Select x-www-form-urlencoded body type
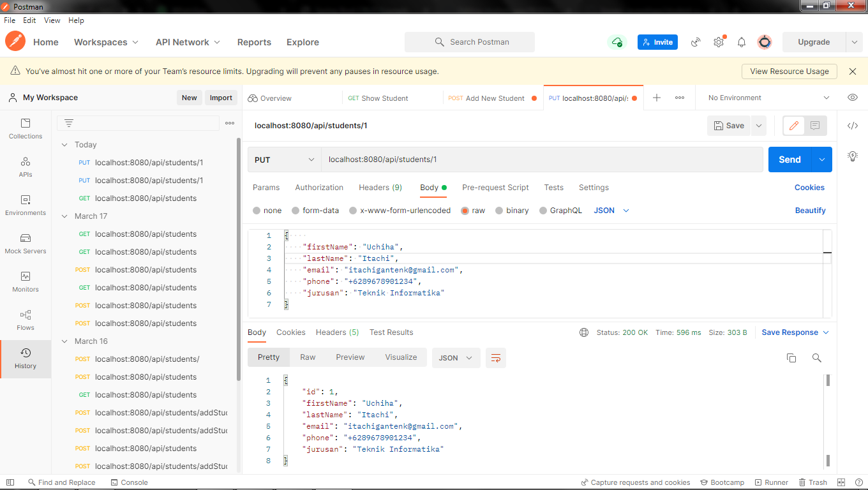The image size is (868, 490). 400,211
